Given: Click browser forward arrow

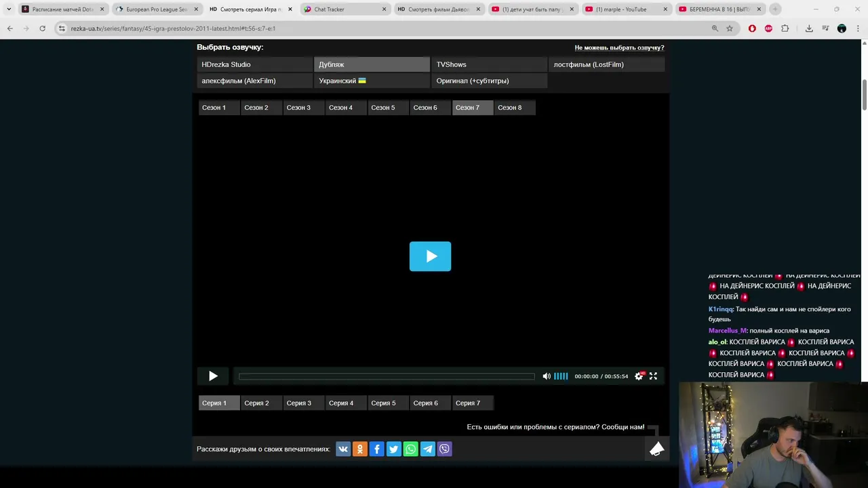Looking at the screenshot, I should pyautogui.click(x=26, y=28).
